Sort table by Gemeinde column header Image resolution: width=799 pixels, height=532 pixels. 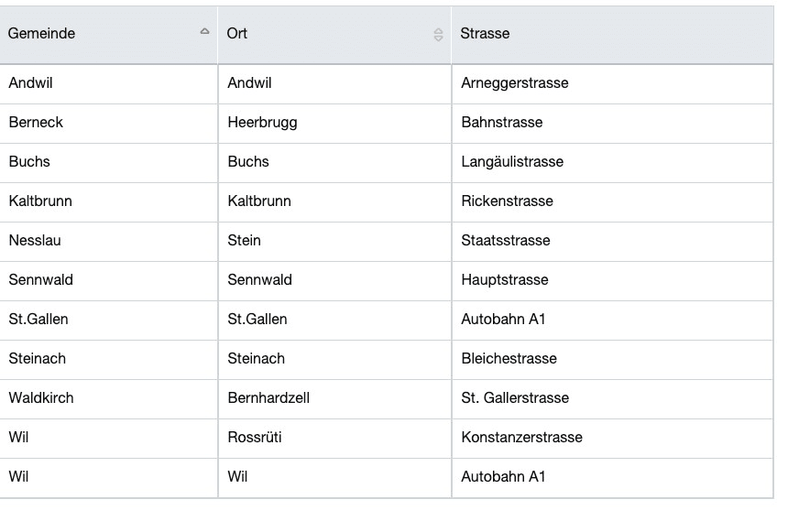click(x=108, y=35)
